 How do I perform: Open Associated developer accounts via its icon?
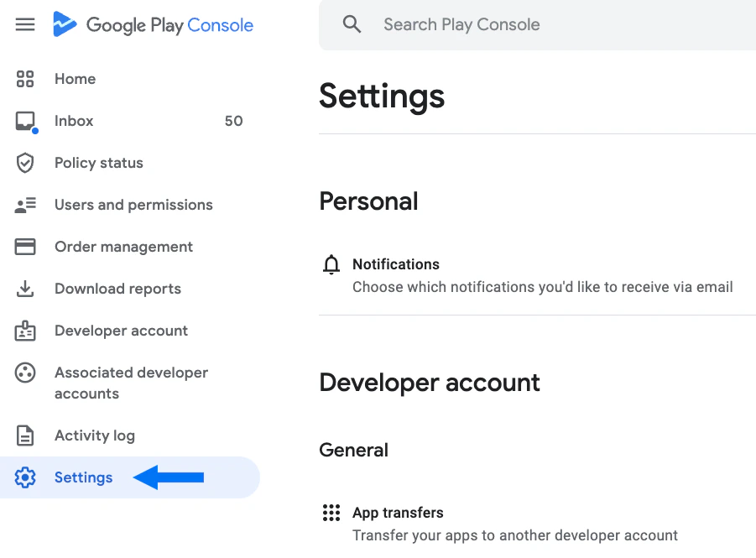(x=25, y=373)
